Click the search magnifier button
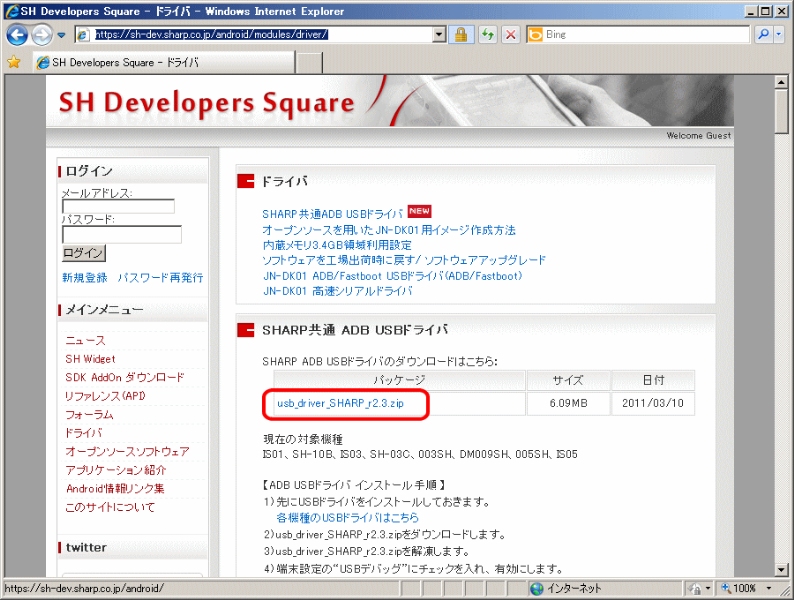Image resolution: width=794 pixels, height=600 pixels. click(764, 34)
